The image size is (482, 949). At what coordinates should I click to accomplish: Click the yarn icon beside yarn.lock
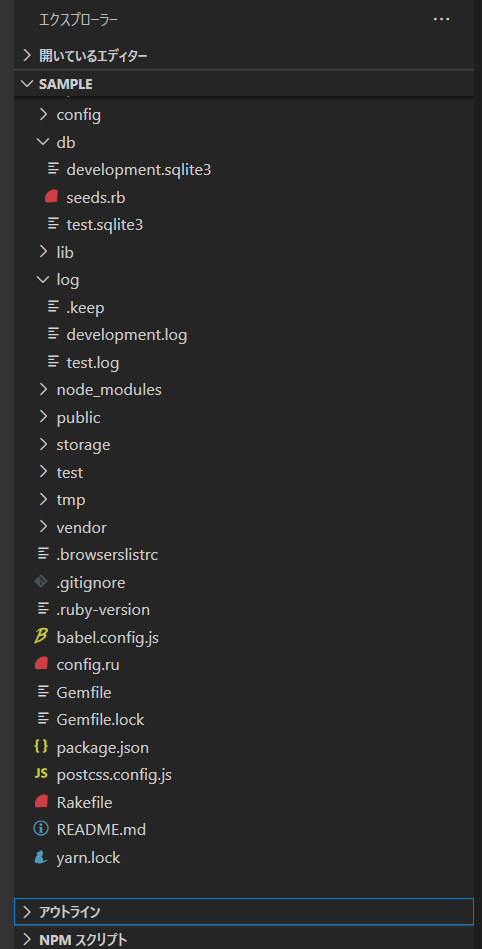point(41,857)
